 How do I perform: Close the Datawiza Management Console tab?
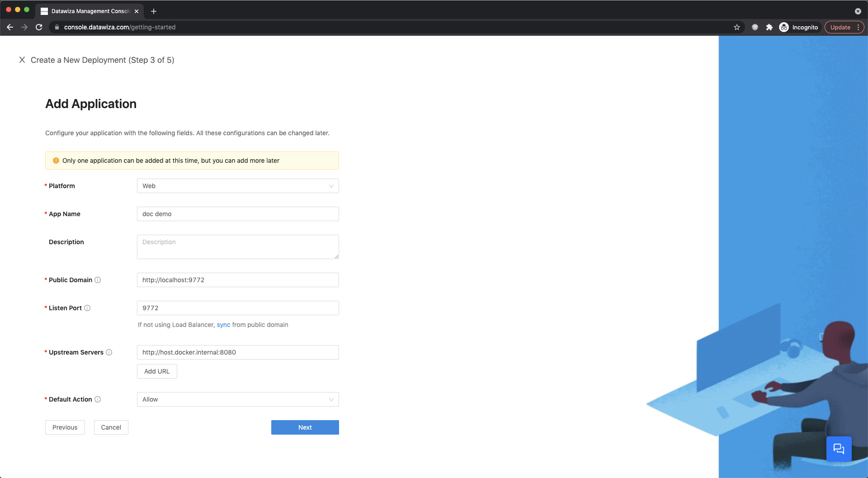137,11
